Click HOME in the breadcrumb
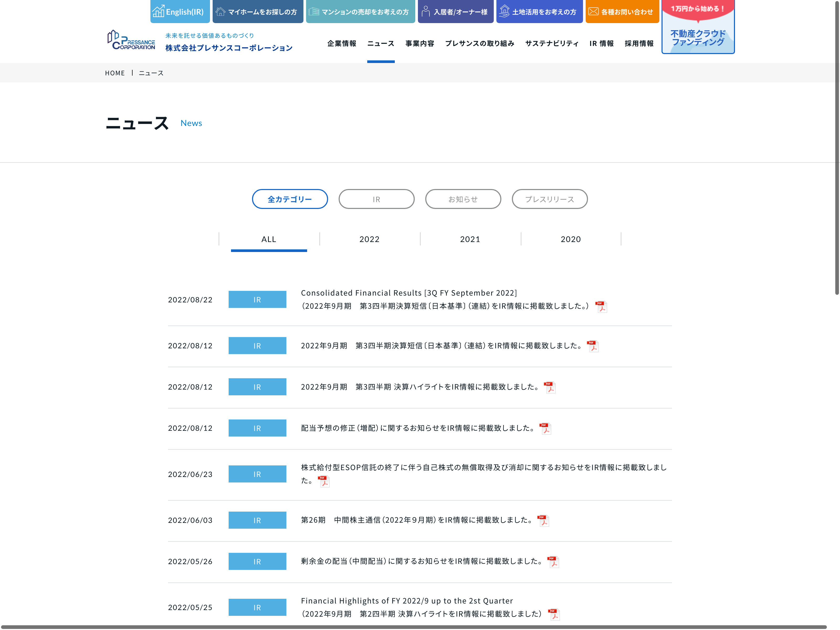 (x=115, y=73)
